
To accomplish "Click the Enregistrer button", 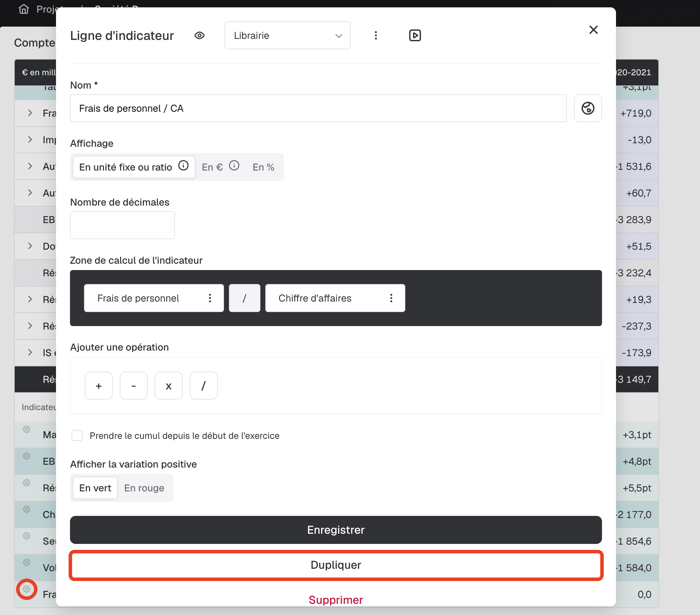I will 336,530.
